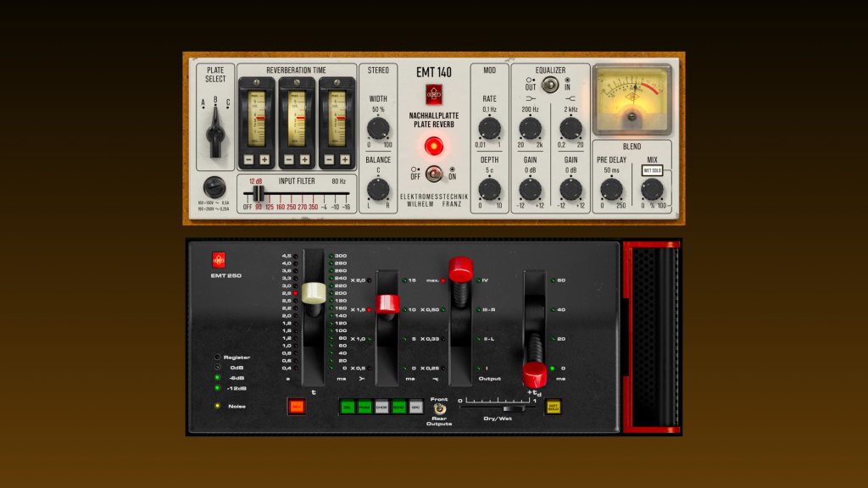The height and width of the screenshot is (488, 868).
Task: Click the EMT 140 red power indicator lamp
Action: pyautogui.click(x=434, y=146)
